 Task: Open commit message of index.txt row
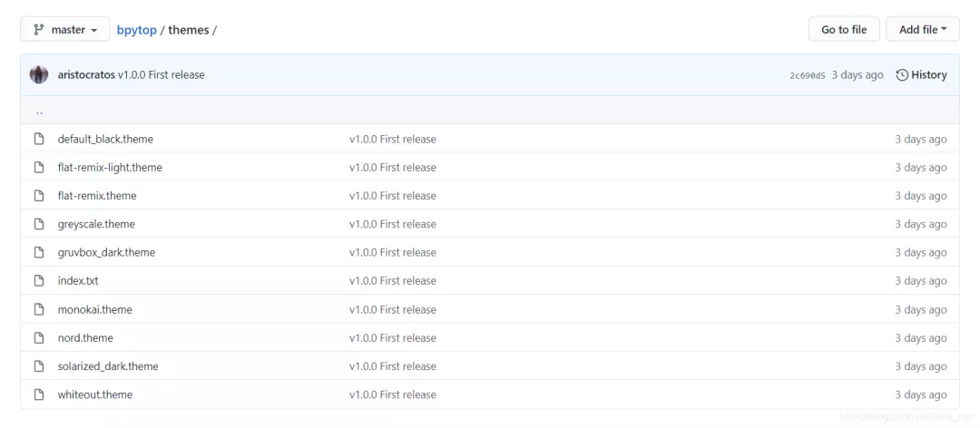point(393,281)
